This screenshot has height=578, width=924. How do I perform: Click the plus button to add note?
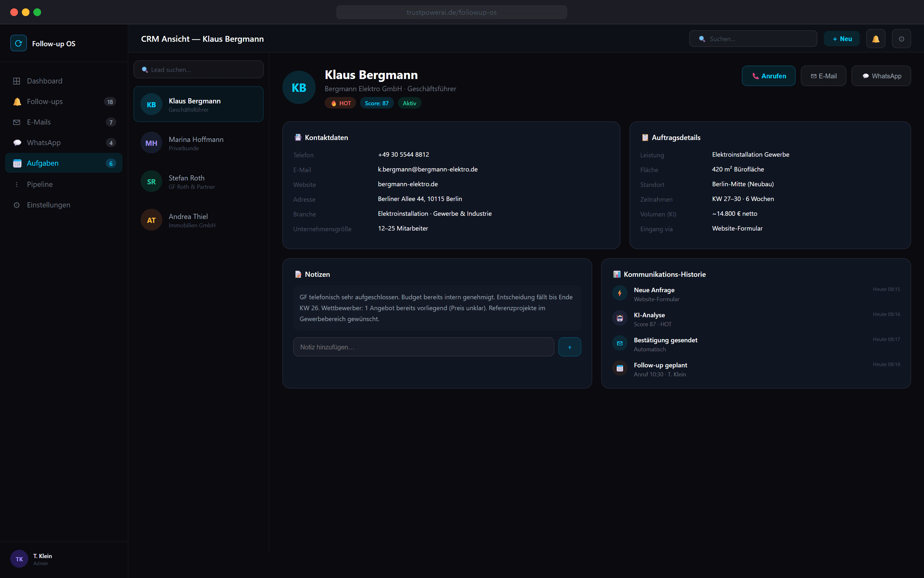(x=569, y=347)
